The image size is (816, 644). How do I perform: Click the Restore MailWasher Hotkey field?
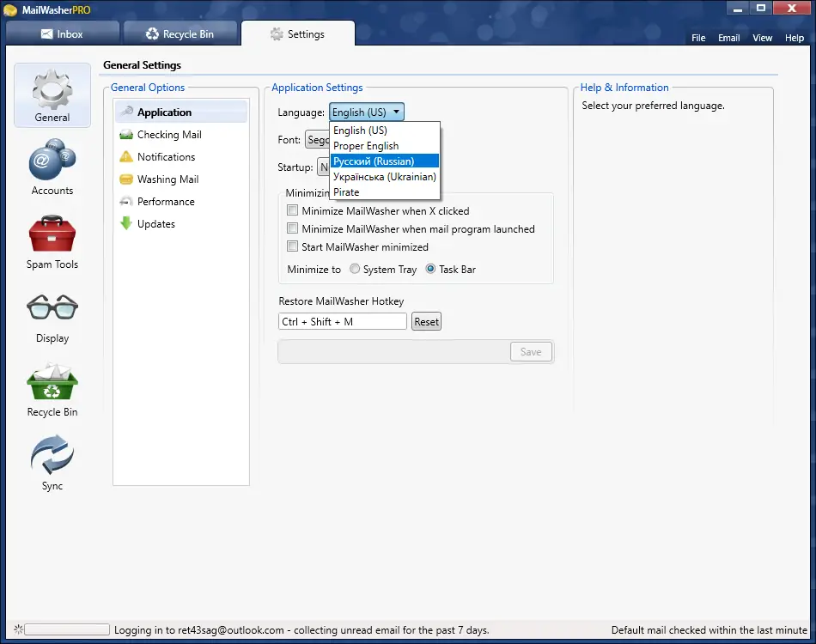(343, 321)
